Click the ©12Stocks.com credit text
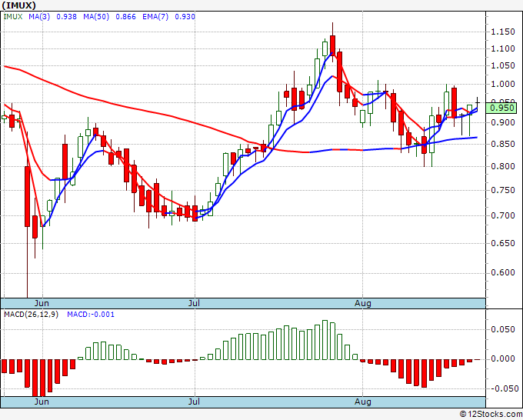Screen dimensions: 523x420 pos(491,415)
